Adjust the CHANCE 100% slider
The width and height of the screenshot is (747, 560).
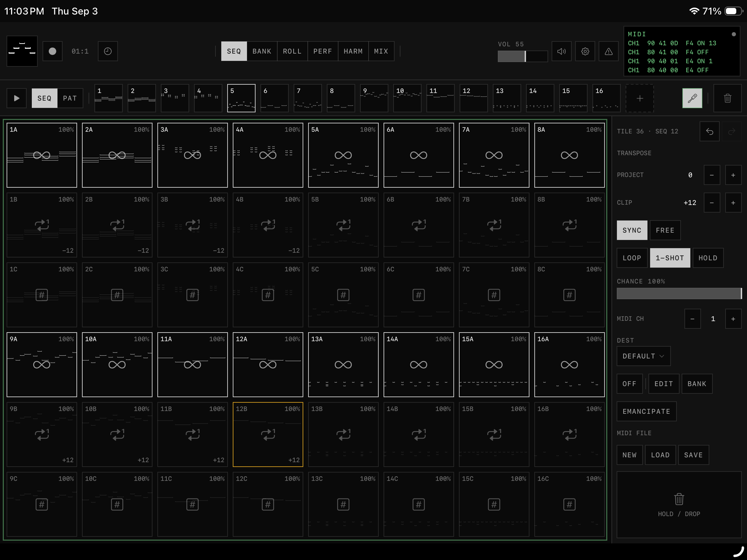pyautogui.click(x=679, y=293)
